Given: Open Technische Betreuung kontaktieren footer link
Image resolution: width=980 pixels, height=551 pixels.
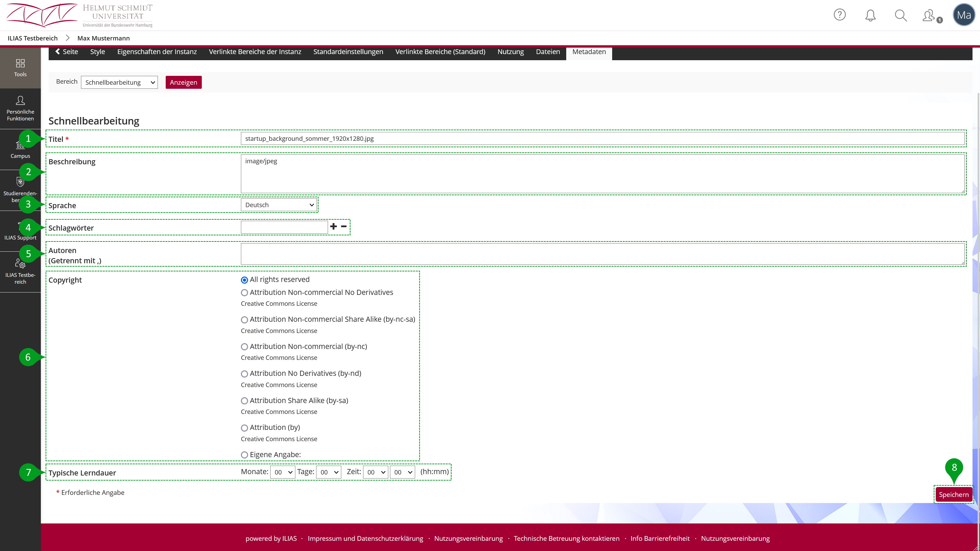Looking at the screenshot, I should tap(567, 538).
